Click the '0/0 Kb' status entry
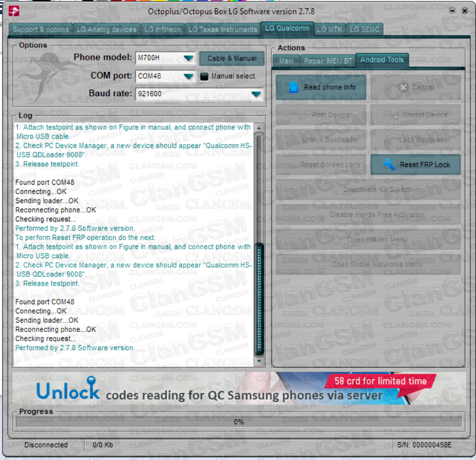Viewport: 476px width, 460px height. 103,445
